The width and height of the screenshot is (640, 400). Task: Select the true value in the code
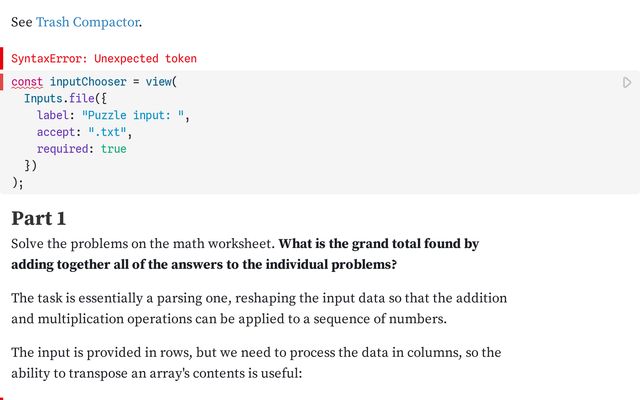(x=113, y=149)
